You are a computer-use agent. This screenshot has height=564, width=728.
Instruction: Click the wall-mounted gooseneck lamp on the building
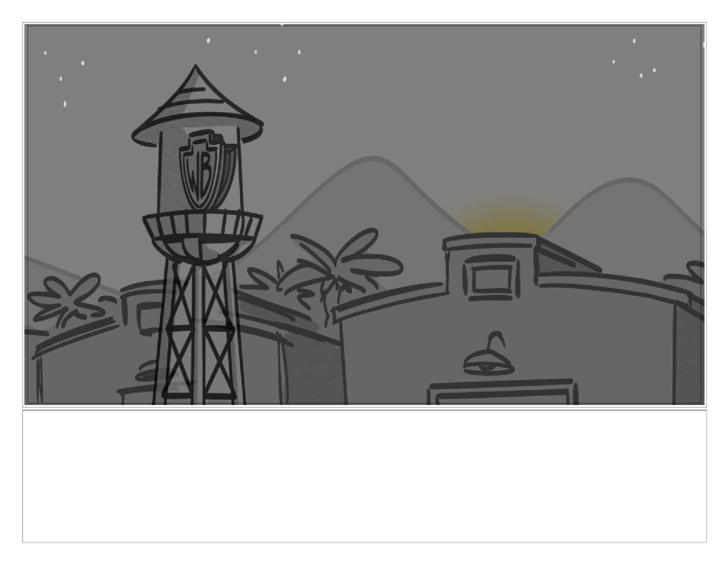[489, 354]
